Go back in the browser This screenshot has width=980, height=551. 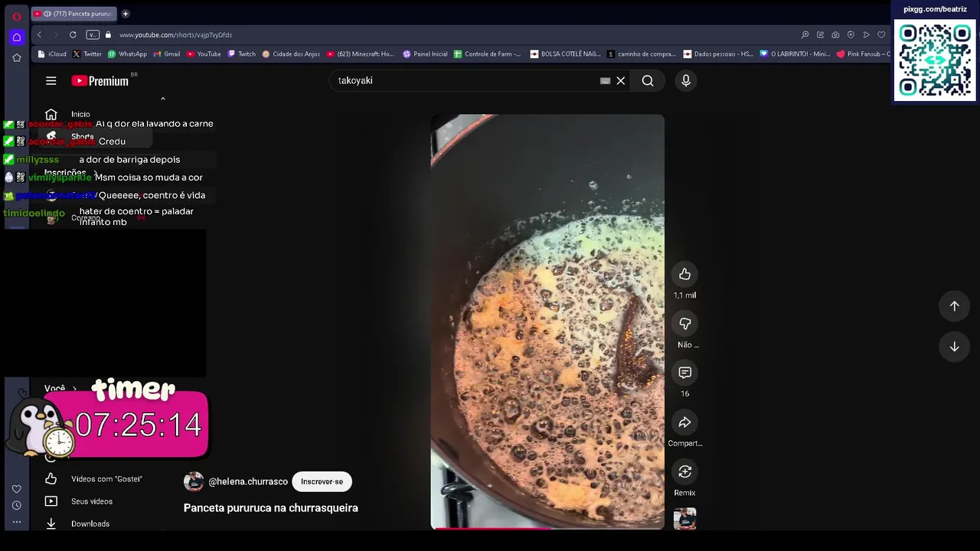click(39, 34)
